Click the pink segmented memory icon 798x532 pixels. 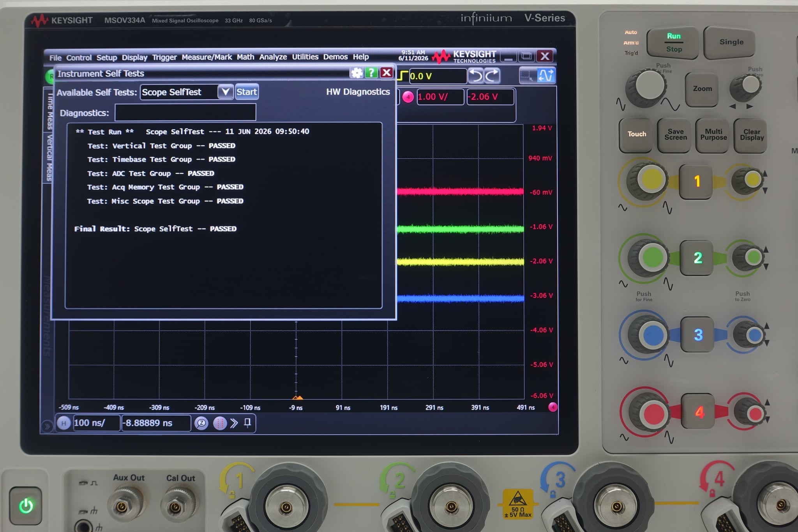pos(220,423)
